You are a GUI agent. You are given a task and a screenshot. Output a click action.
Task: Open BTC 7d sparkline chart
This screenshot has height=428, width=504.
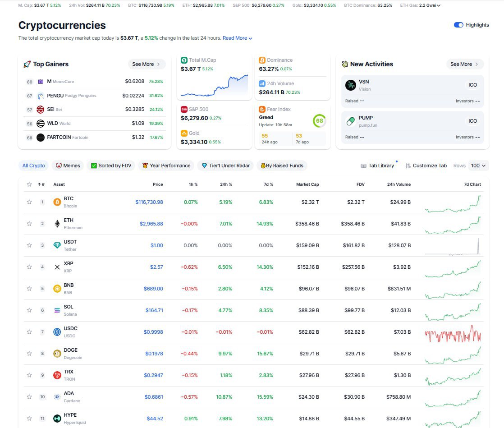pyautogui.click(x=453, y=203)
